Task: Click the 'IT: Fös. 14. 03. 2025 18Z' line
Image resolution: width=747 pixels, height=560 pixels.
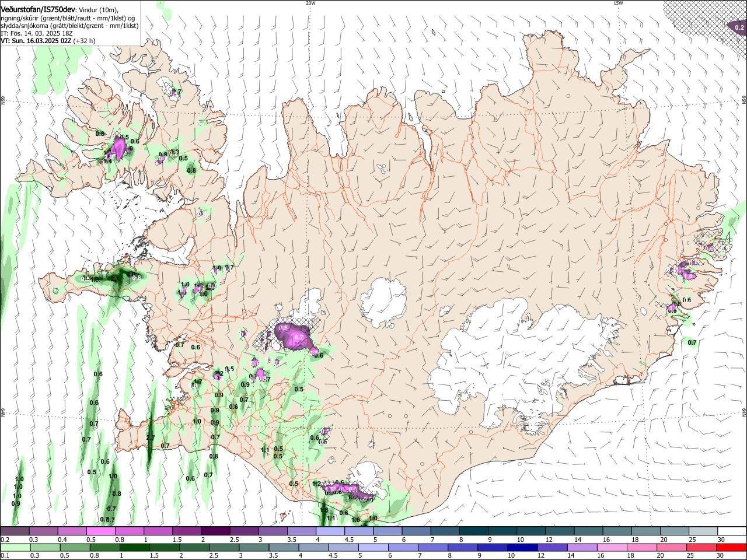Action: point(36,33)
